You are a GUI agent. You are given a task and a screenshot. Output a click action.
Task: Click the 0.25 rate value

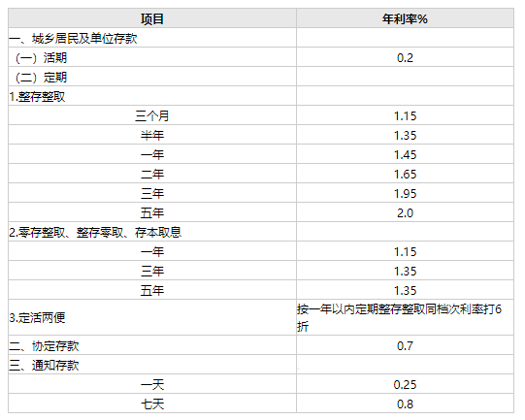point(405,384)
